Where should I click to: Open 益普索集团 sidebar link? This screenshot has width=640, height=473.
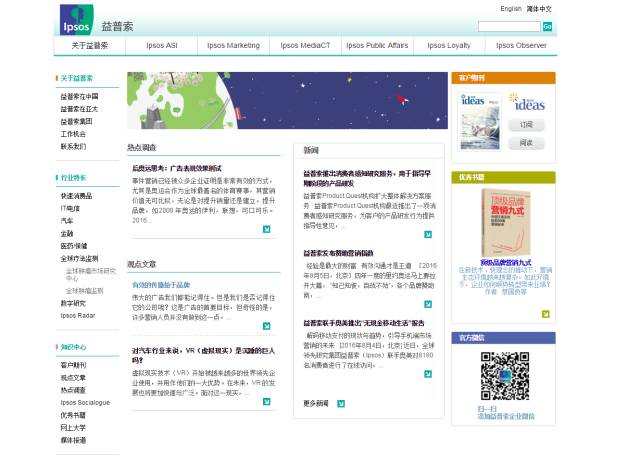pos(76,121)
